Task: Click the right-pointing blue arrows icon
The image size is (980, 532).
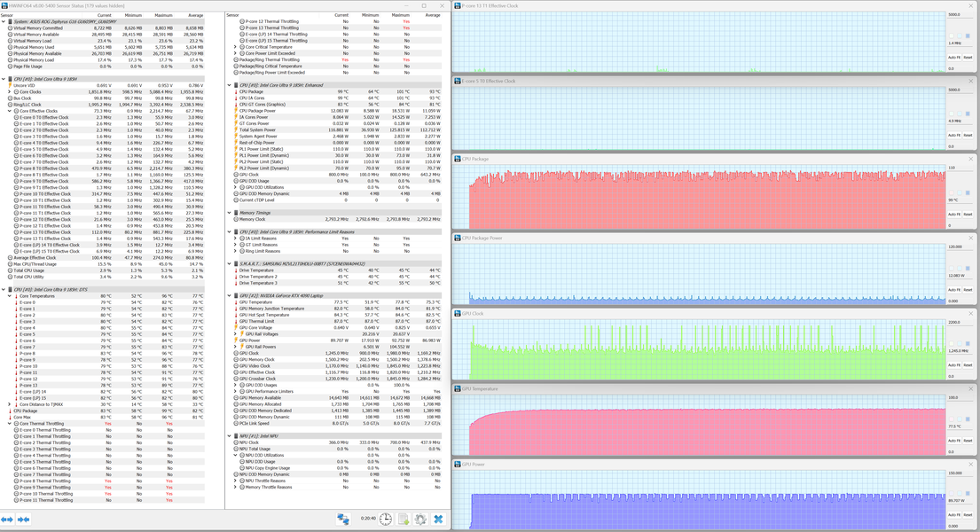Action: (24, 519)
